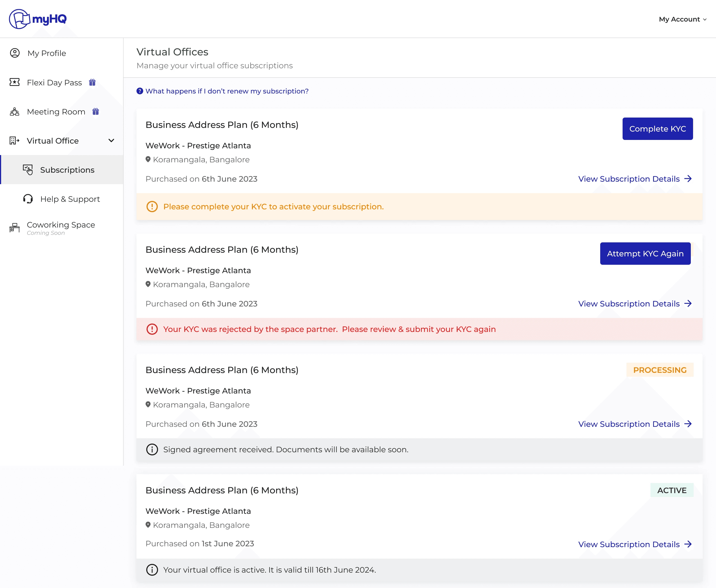Viewport: 716px width, 588px height.
Task: Click the My Profile user icon
Action: point(15,53)
